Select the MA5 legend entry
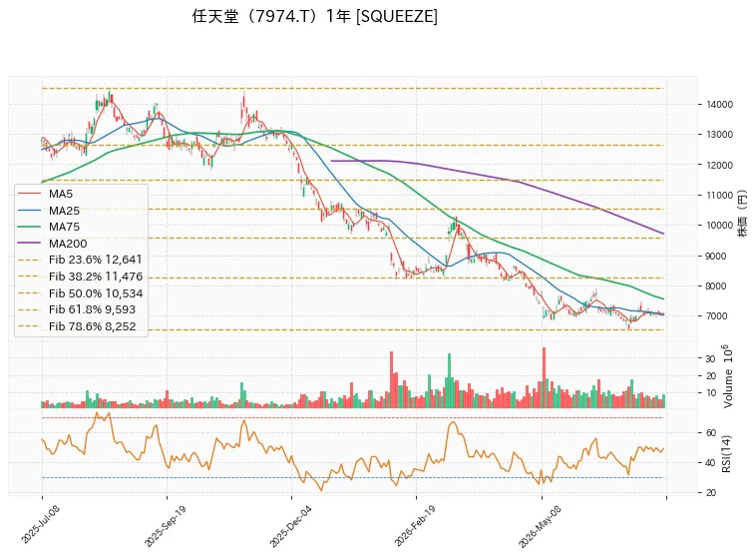This screenshot has width=756, height=557. [x=45, y=194]
